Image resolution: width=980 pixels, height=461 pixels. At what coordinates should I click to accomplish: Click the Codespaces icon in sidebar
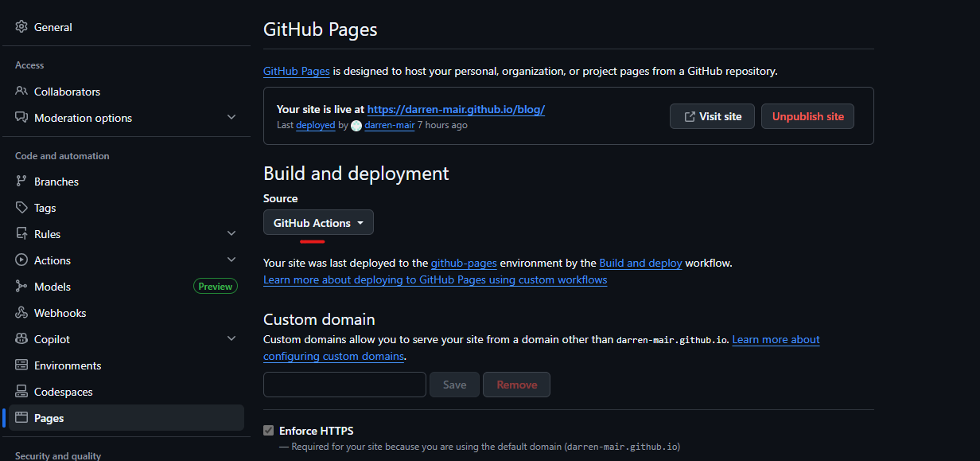(x=21, y=392)
